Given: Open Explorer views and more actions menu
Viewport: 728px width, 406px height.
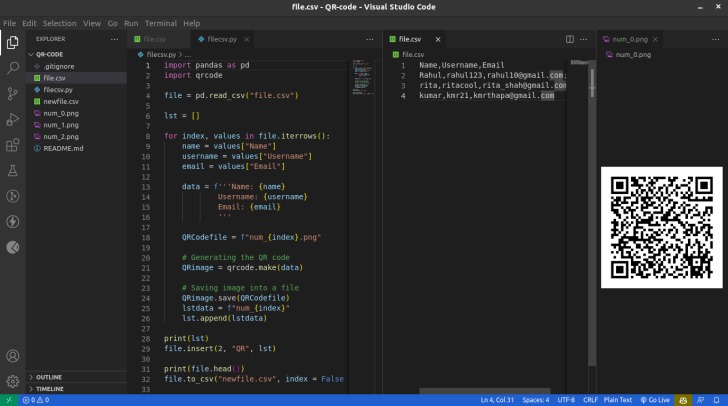Looking at the screenshot, I should coord(114,39).
